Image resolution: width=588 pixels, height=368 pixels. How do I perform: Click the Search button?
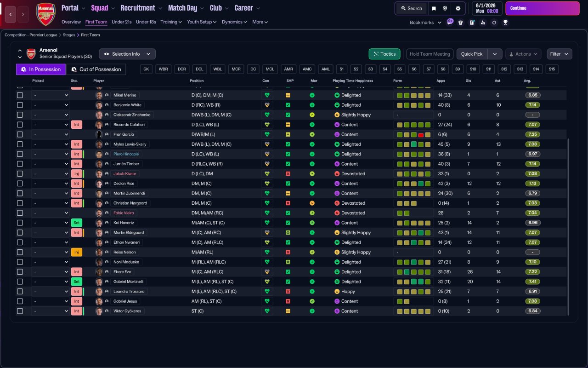click(411, 8)
